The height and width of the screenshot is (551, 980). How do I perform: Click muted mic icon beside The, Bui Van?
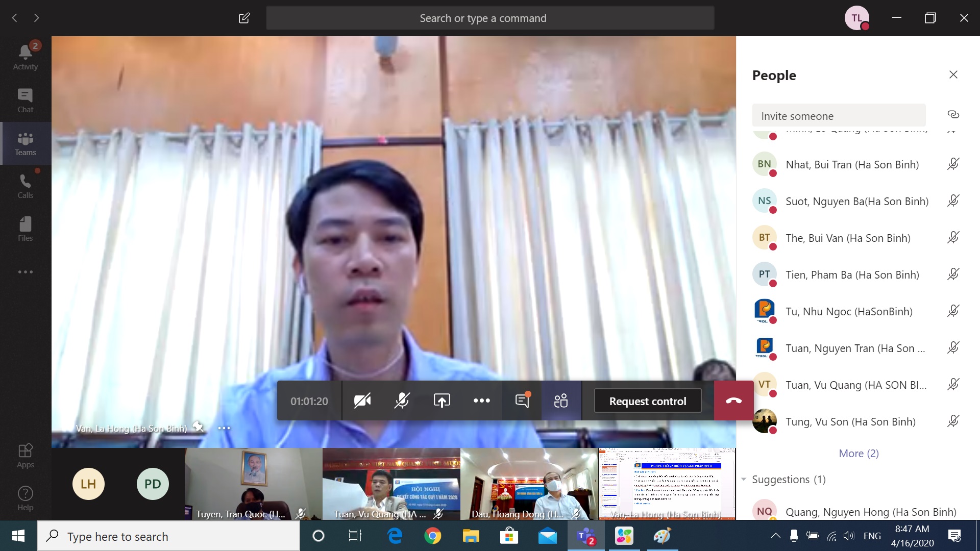pos(953,237)
